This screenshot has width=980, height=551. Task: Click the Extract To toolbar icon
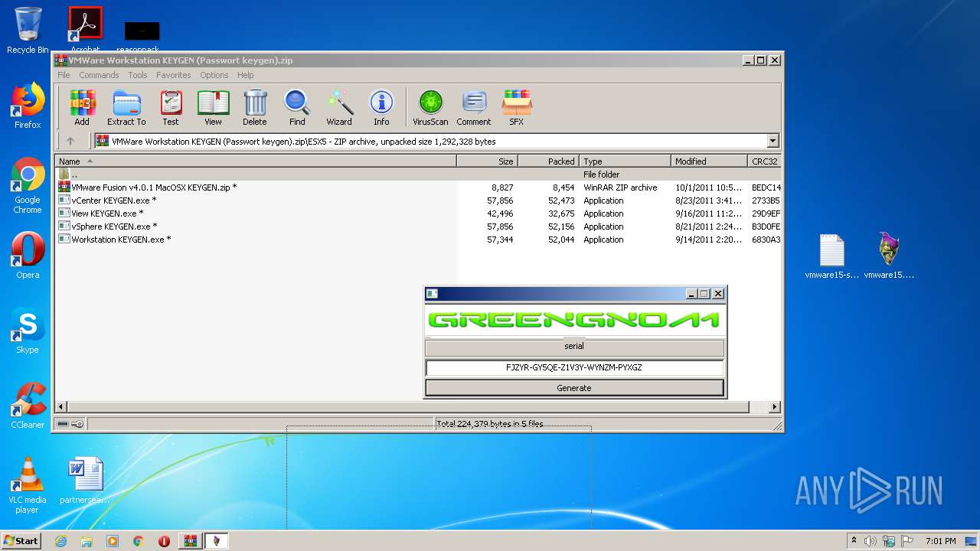pyautogui.click(x=126, y=108)
